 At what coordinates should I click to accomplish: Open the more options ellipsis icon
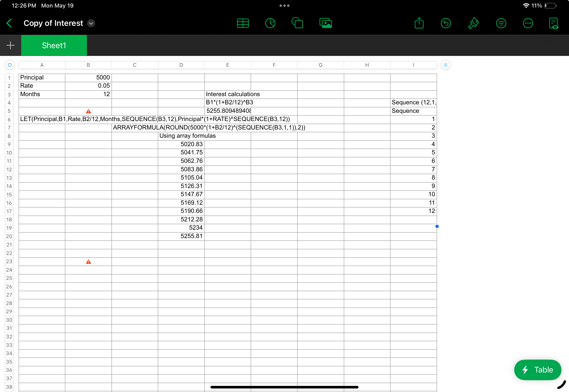click(x=528, y=23)
